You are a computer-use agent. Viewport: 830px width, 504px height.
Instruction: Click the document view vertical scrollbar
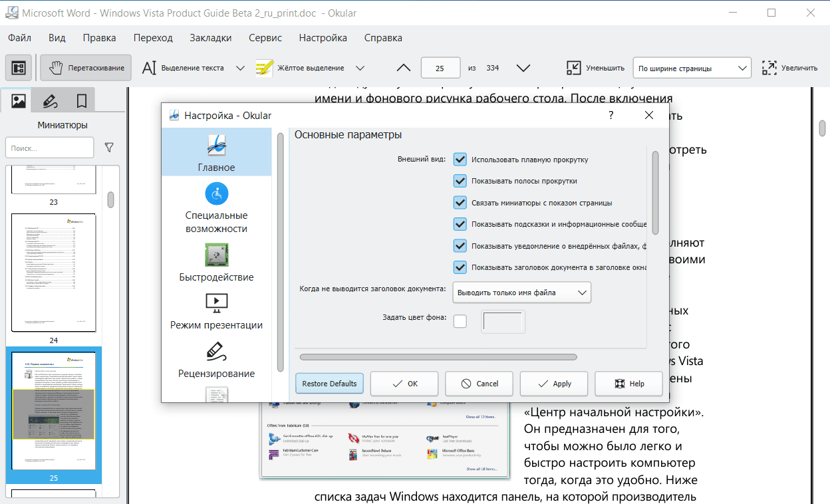point(822,128)
